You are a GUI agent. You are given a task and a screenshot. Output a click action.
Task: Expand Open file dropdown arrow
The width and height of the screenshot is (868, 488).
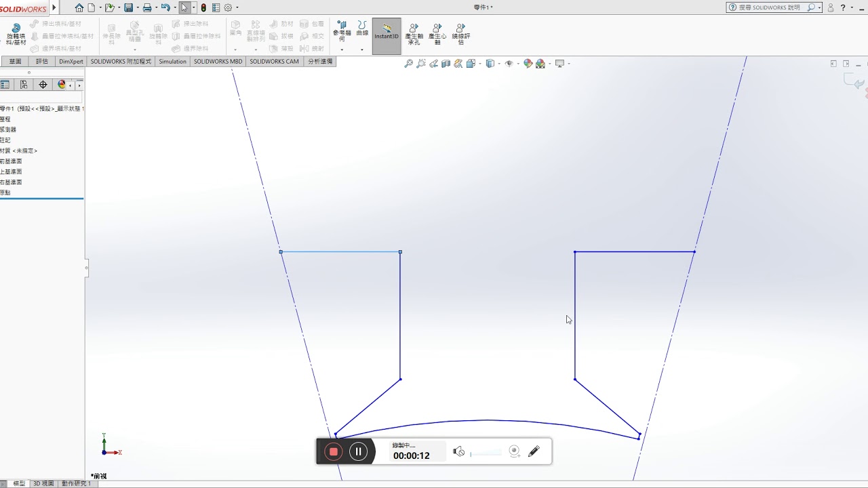pos(118,8)
